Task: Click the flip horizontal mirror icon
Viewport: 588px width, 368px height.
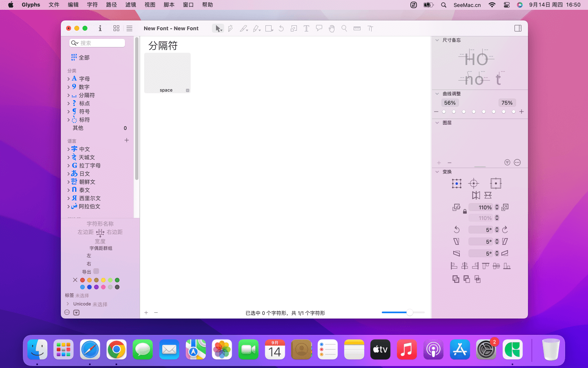Action: pos(476,195)
